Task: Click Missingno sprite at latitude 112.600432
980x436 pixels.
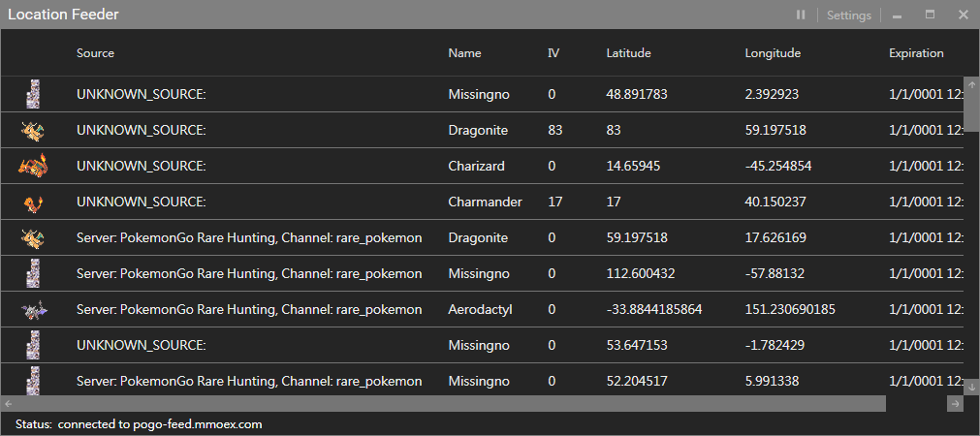Action: [34, 273]
